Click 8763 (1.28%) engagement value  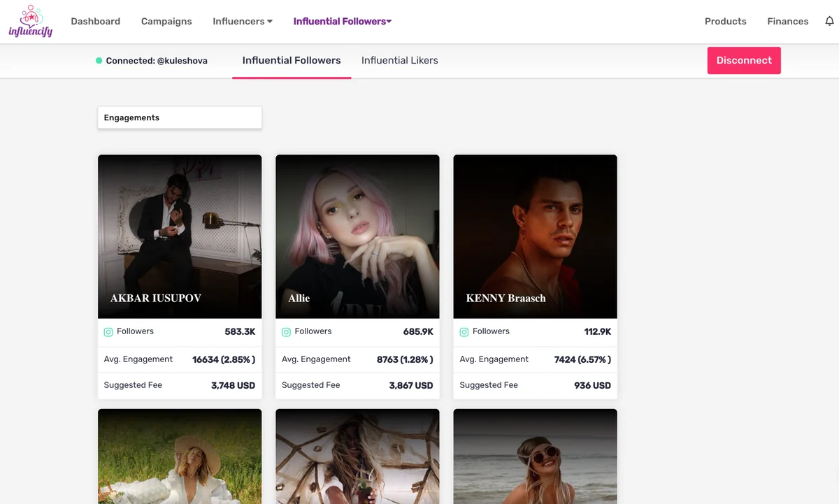point(405,359)
